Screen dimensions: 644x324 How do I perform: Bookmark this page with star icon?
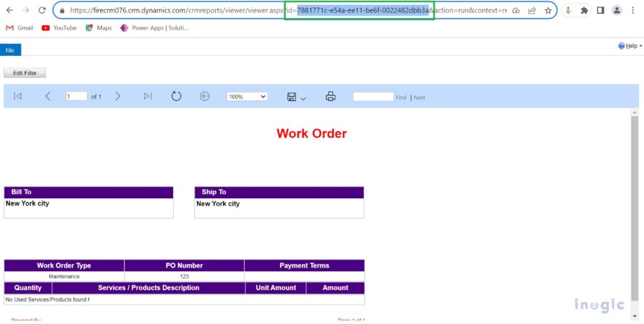click(x=548, y=11)
